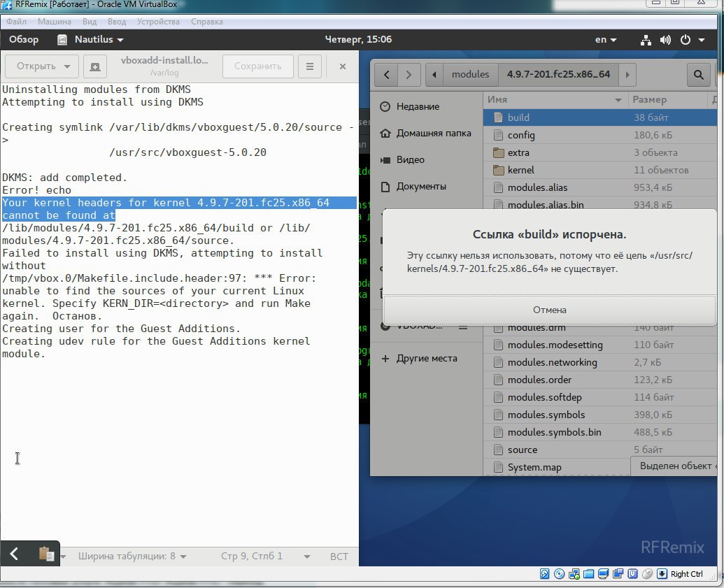Toggle ВСТ insert mode in gedit status bar
Viewport: 724px width, 588px height.
tap(339, 557)
